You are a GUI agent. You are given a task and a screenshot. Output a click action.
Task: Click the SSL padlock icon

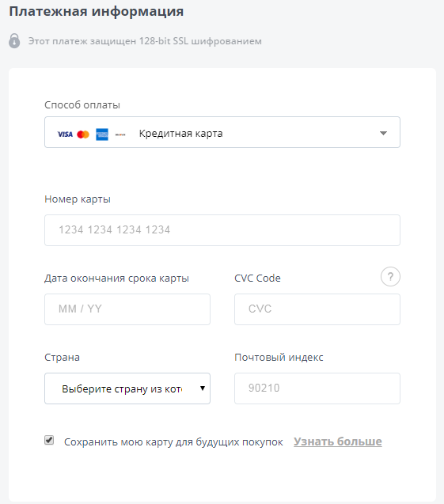[x=14, y=40]
